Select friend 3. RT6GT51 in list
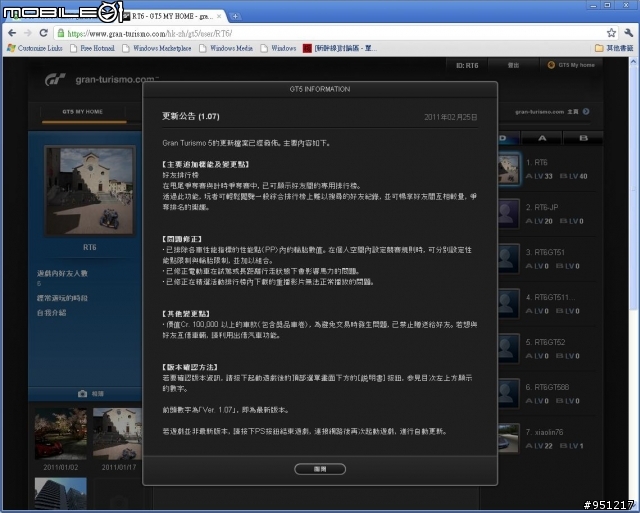Screen dimensions: 640x513 tap(547, 259)
